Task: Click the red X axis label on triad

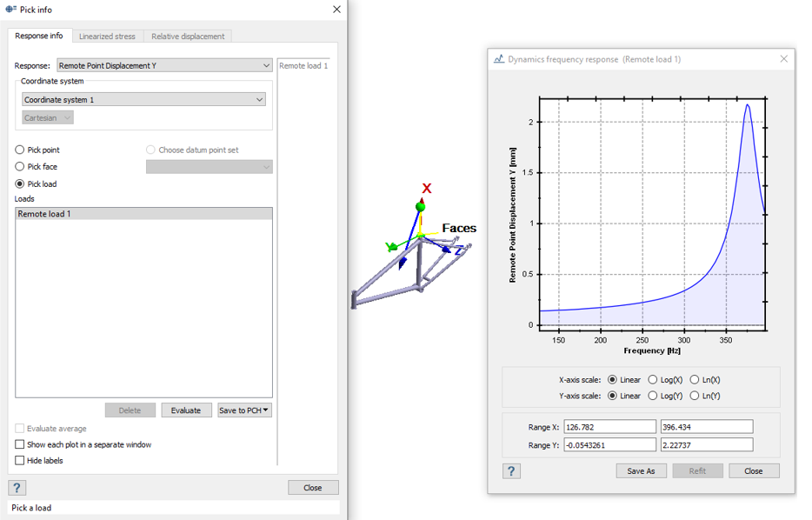Action: [x=426, y=188]
